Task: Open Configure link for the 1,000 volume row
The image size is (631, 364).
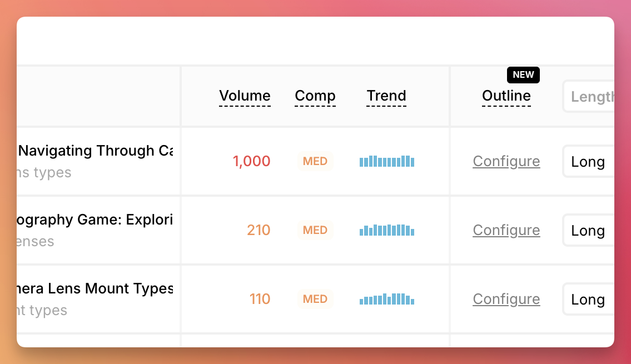Action: pyautogui.click(x=506, y=161)
